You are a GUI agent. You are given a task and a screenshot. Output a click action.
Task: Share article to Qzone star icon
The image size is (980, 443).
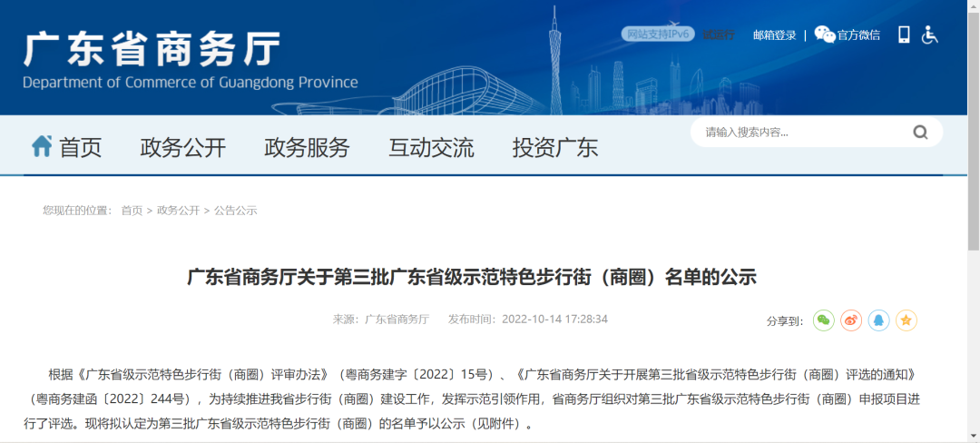point(906,320)
